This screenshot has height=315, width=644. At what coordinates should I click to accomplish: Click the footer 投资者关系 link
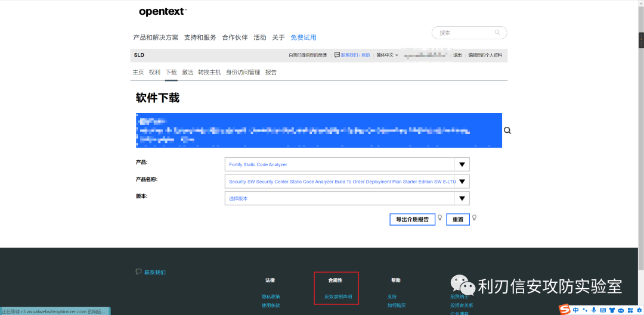click(461, 305)
